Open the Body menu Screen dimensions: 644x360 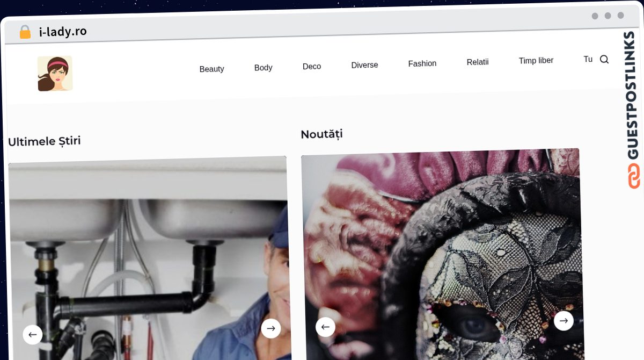[x=263, y=68]
